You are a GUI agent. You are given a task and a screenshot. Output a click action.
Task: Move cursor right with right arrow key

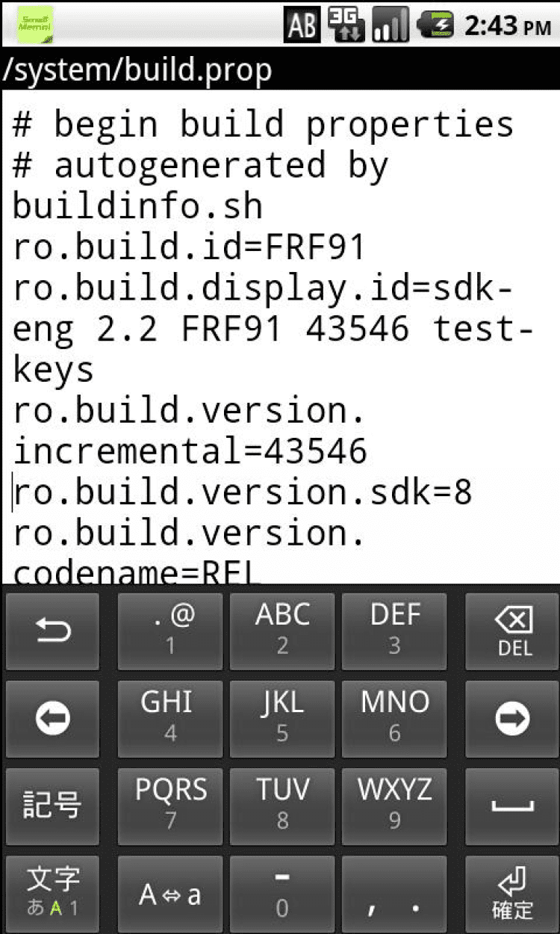pyautogui.click(x=514, y=719)
